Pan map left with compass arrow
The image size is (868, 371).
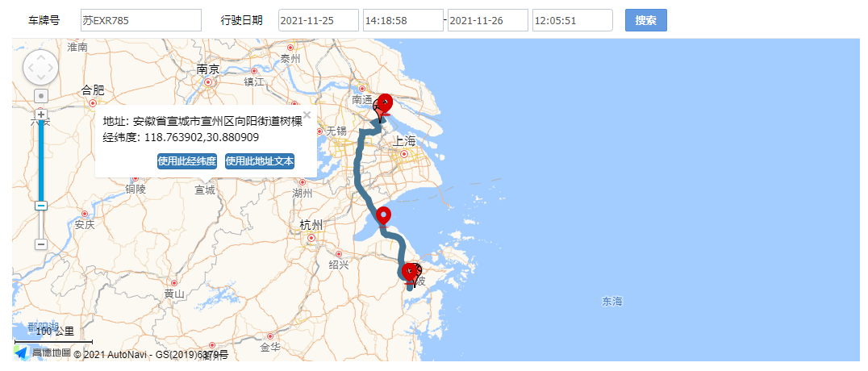click(30, 68)
